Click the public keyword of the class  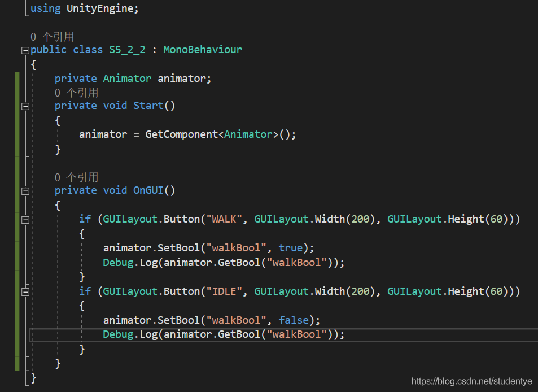(49, 50)
